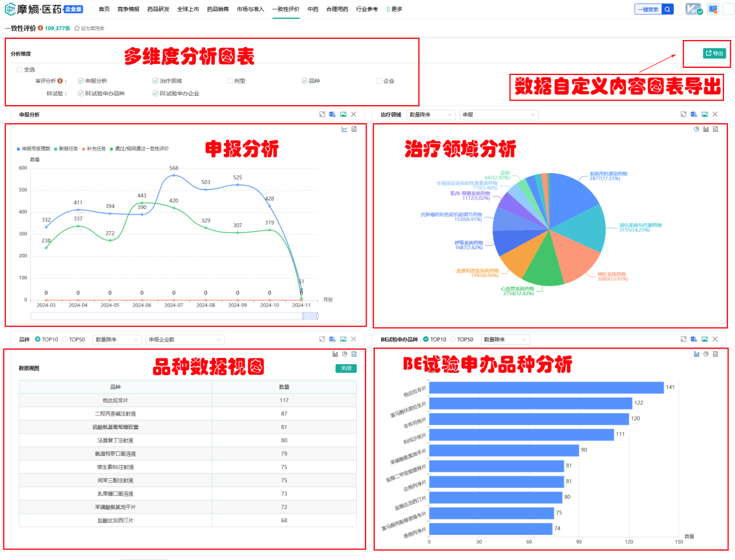Click 他达拉非片 row in data table
Screen dimensions: 735x560
188,400
